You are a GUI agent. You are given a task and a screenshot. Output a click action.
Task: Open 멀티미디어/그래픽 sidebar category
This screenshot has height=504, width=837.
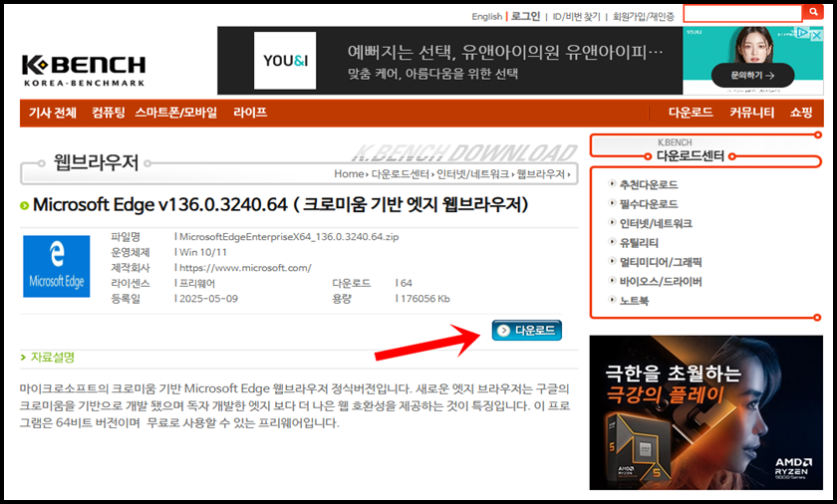(661, 262)
